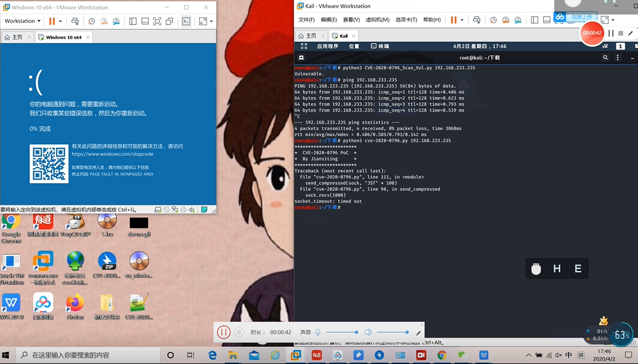The image size is (638, 364).
Task: Open the Workstation menu in Windows 10 window
Action: (22, 21)
